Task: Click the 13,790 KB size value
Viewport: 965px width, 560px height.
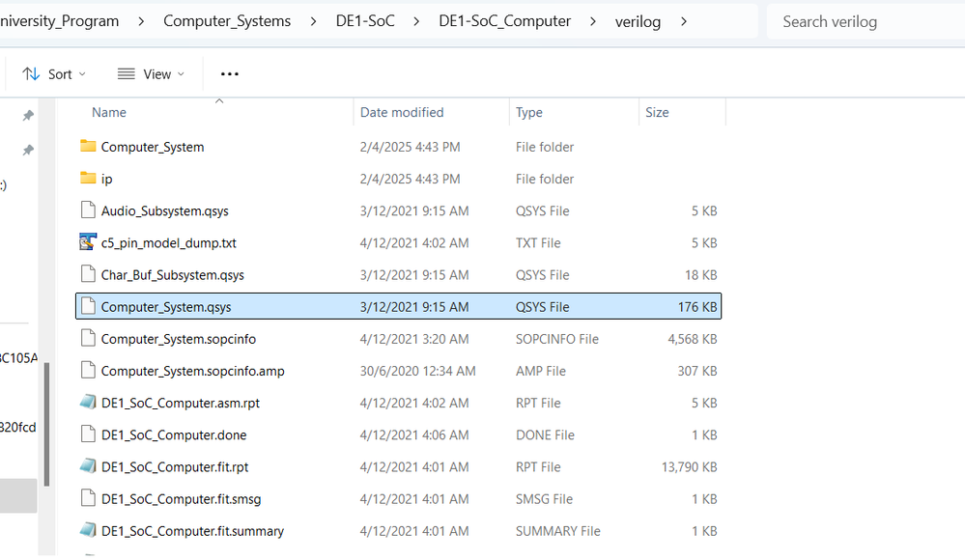Action: pyautogui.click(x=690, y=467)
